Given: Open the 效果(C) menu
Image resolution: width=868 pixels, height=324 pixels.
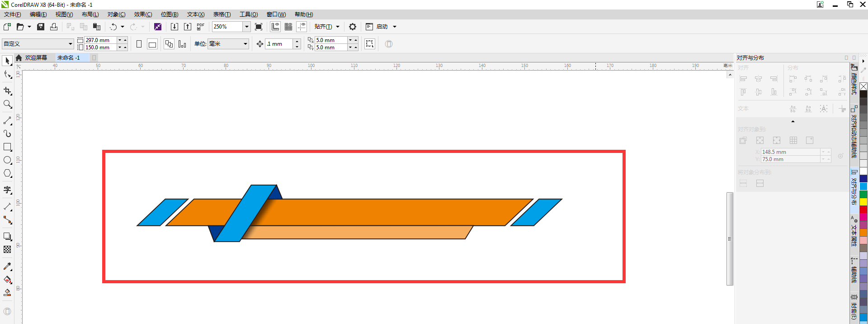Looking at the screenshot, I should coord(143,14).
